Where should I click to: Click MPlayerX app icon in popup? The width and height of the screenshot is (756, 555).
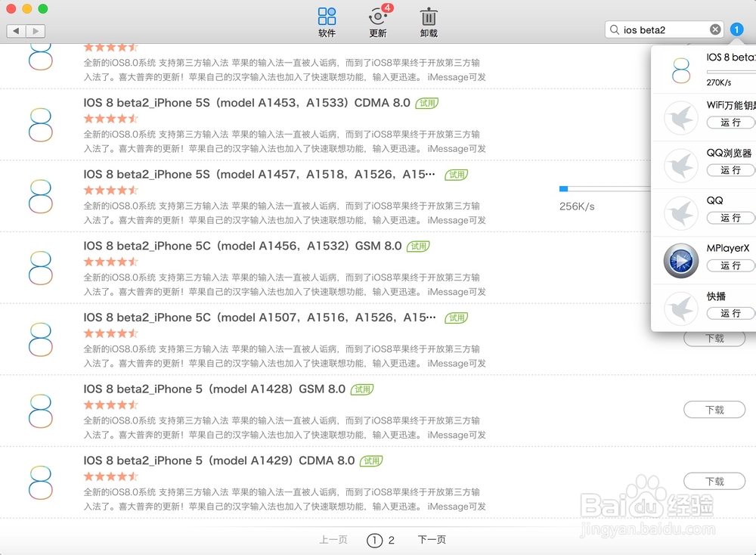pos(681,261)
